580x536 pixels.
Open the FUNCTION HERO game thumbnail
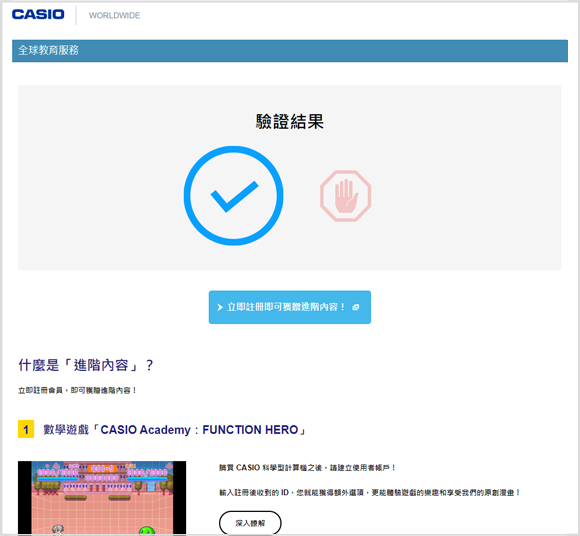point(102,498)
